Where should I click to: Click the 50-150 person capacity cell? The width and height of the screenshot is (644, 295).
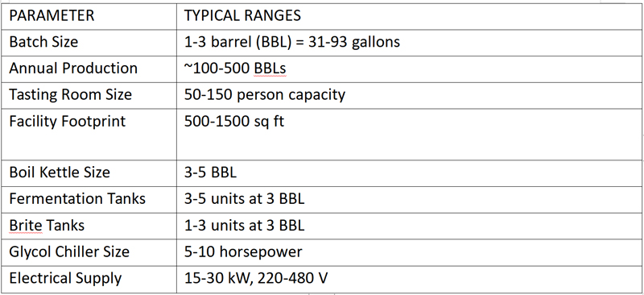[x=410, y=95]
